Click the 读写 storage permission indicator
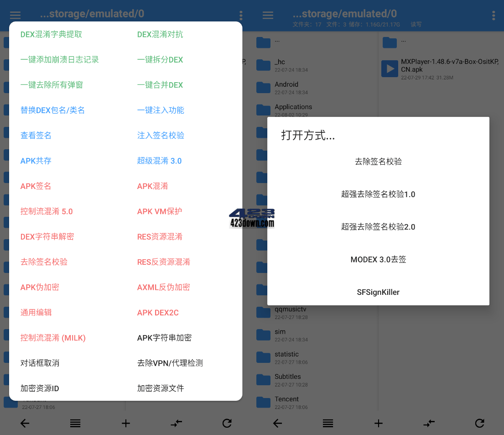The image size is (504, 435). [x=416, y=25]
